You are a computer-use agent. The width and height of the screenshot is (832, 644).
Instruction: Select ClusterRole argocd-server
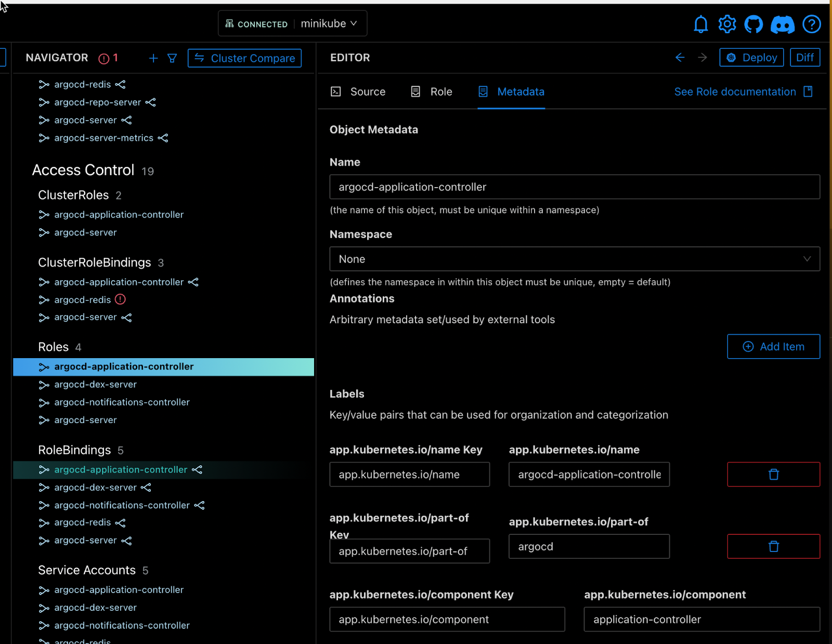click(85, 232)
